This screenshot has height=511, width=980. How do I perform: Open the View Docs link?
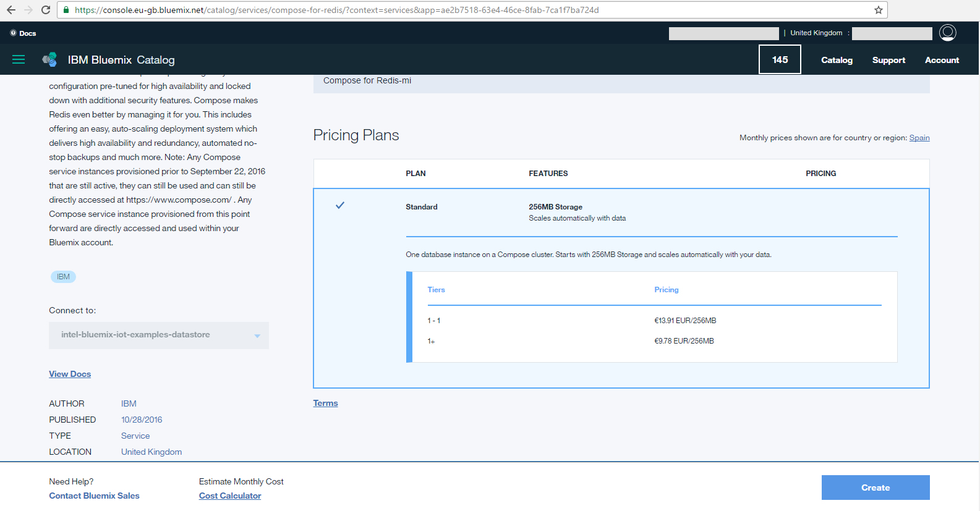click(70, 374)
